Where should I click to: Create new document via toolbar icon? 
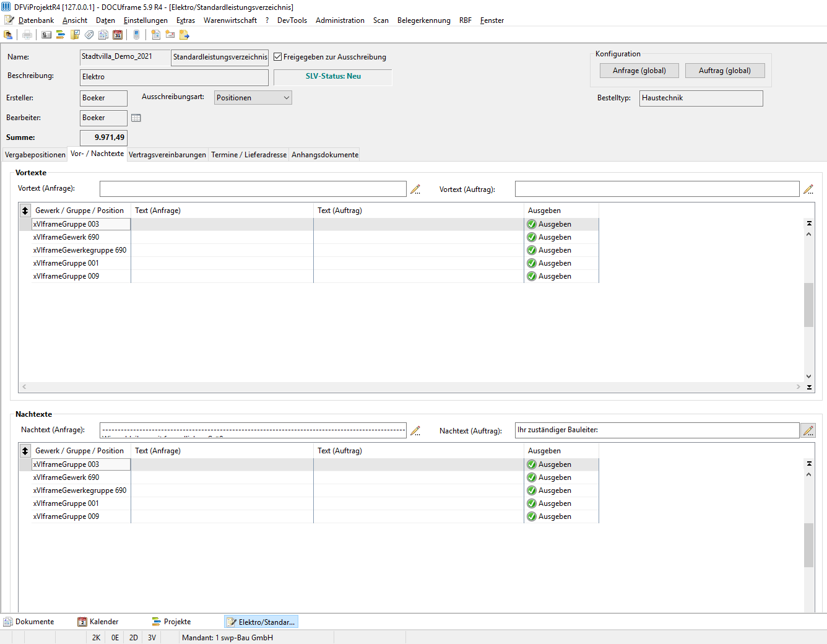pyautogui.click(x=156, y=35)
